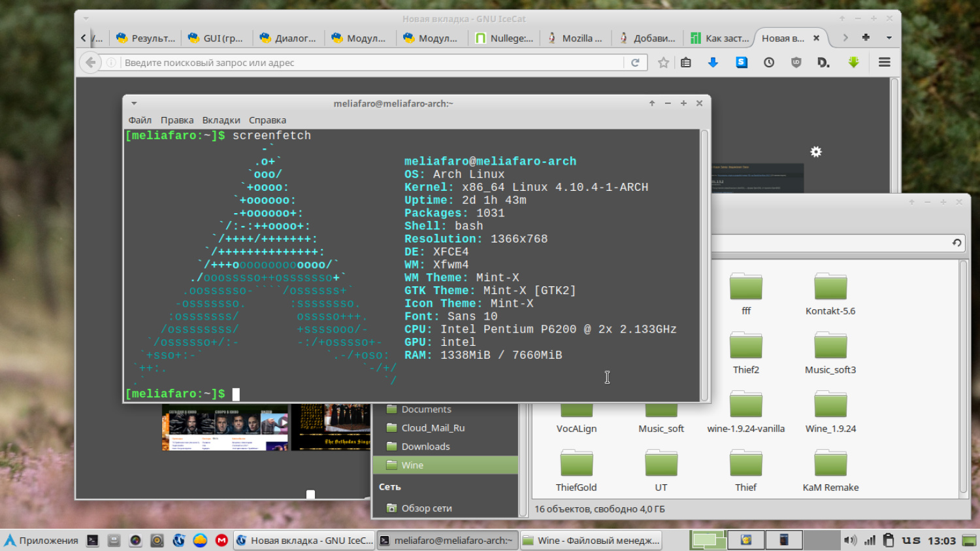Open the terminal window menu arrow
The width and height of the screenshot is (980, 551).
pyautogui.click(x=134, y=103)
